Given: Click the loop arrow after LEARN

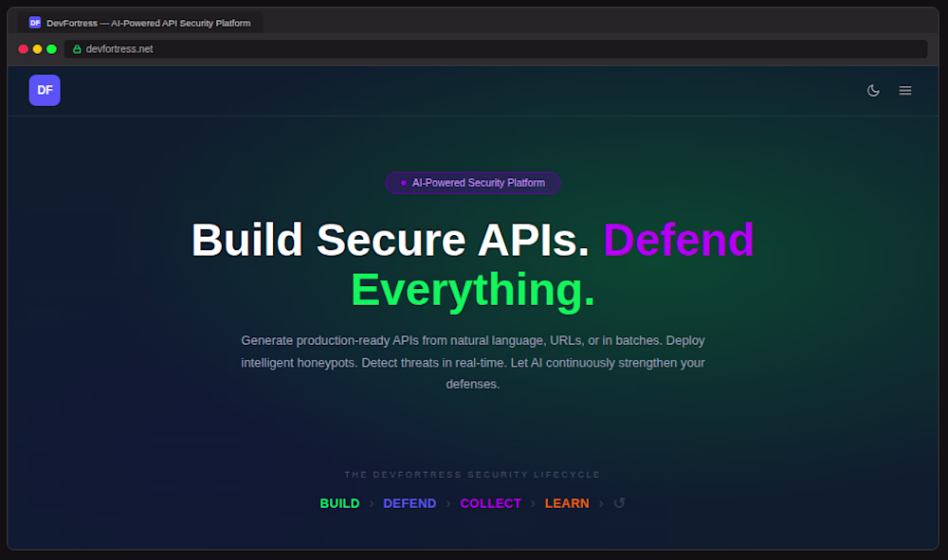Looking at the screenshot, I should click(619, 503).
